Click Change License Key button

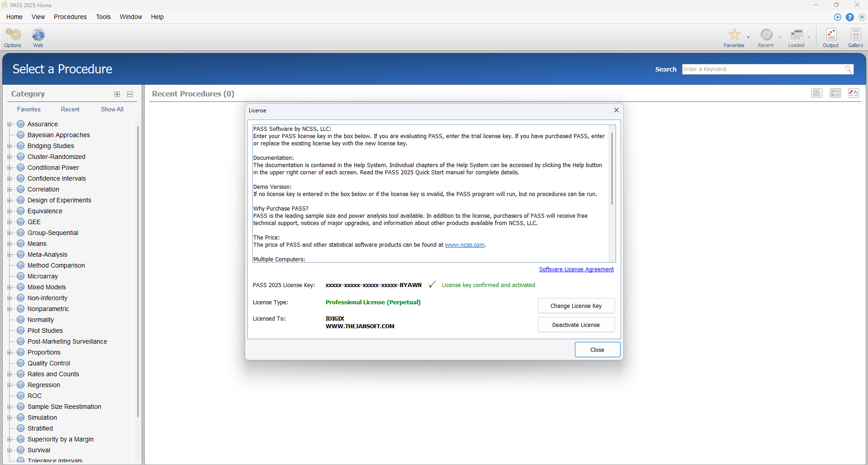tap(576, 306)
